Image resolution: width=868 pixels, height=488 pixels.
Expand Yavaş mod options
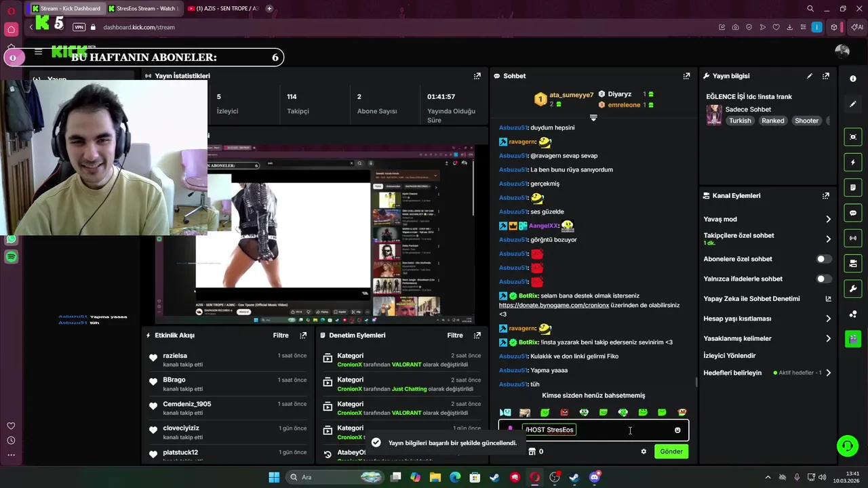[828, 219]
